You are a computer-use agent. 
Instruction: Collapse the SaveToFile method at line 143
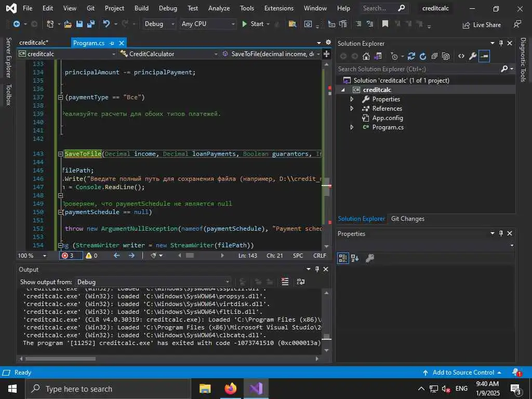60,154
